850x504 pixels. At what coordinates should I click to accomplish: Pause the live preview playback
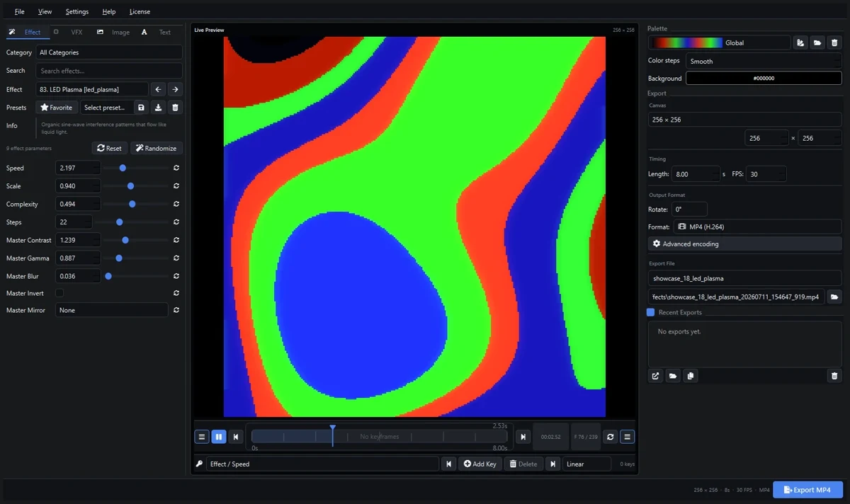pyautogui.click(x=219, y=437)
